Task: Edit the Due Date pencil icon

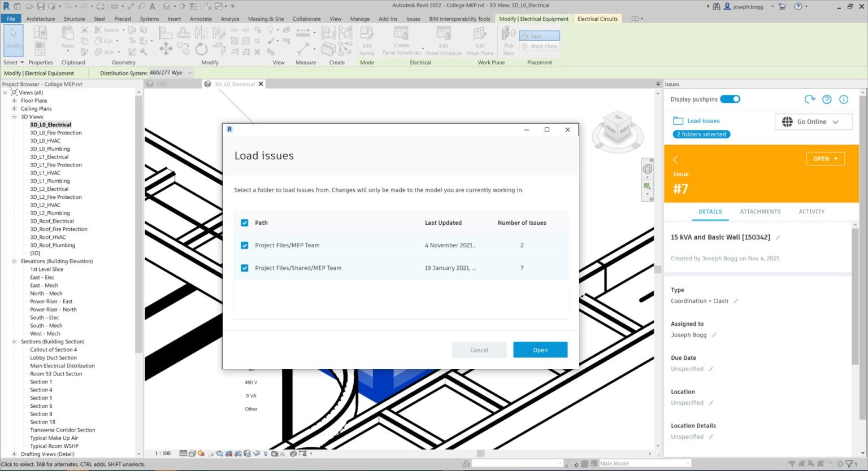Action: (711, 369)
